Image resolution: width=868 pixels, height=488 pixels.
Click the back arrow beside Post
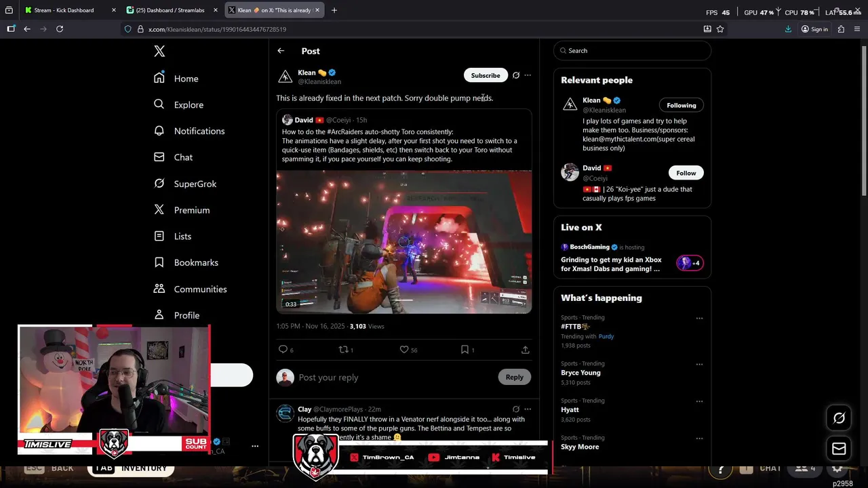coord(281,51)
